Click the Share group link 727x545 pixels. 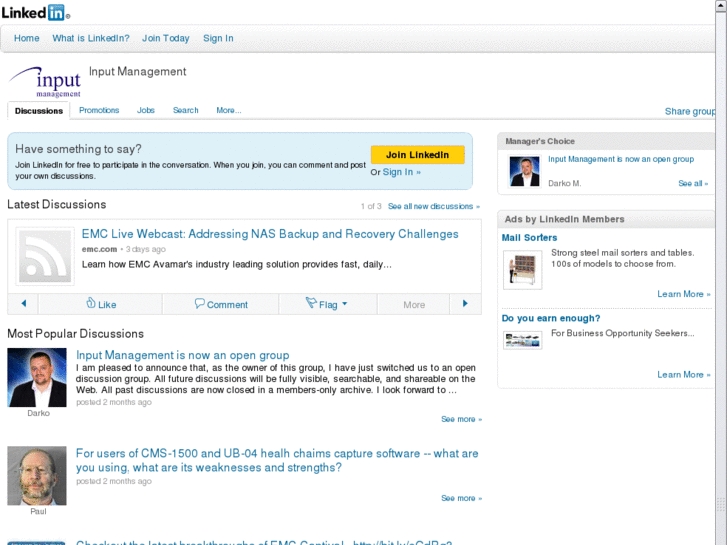tap(690, 111)
